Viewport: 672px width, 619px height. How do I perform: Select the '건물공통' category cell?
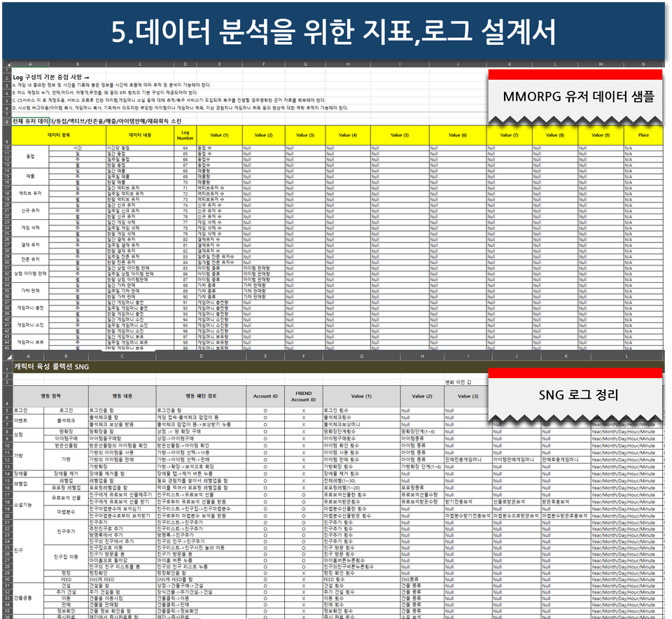pos(28,598)
